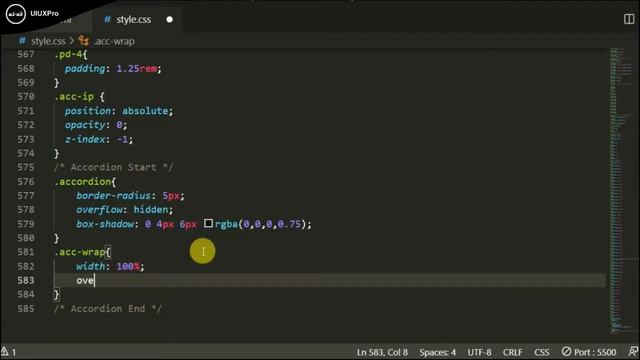Click Ln 583, Col 8 in status bar
Image resolution: width=640 pixels, height=360 pixels.
tap(382, 352)
